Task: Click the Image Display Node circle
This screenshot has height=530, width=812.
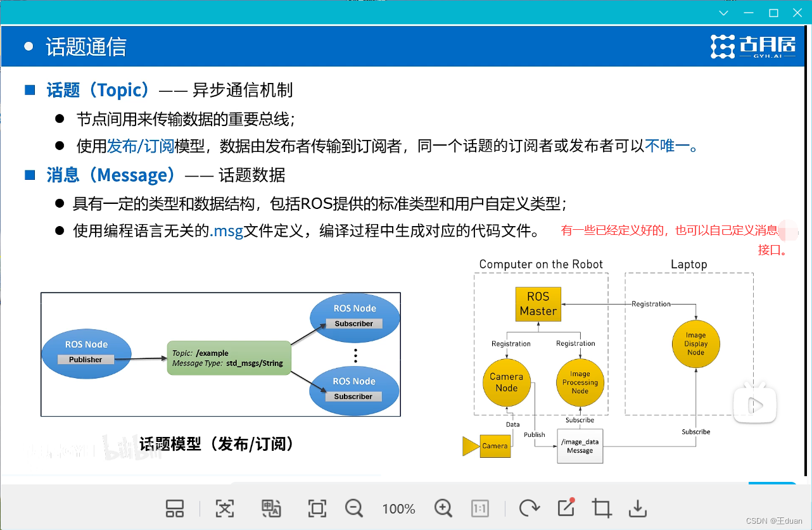Action: (x=695, y=344)
